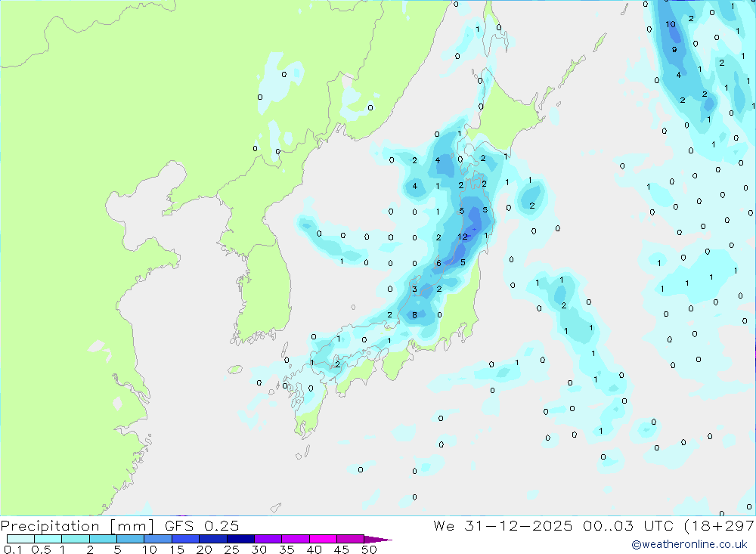Viewport: 756px width, 554px height.
Task: Click the "15" legend scale label
Action: [176, 549]
